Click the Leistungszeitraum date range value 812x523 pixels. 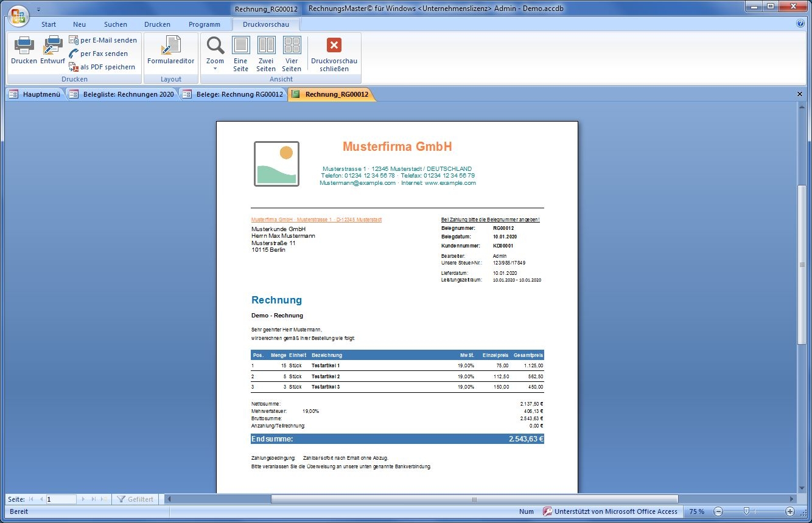(x=517, y=280)
